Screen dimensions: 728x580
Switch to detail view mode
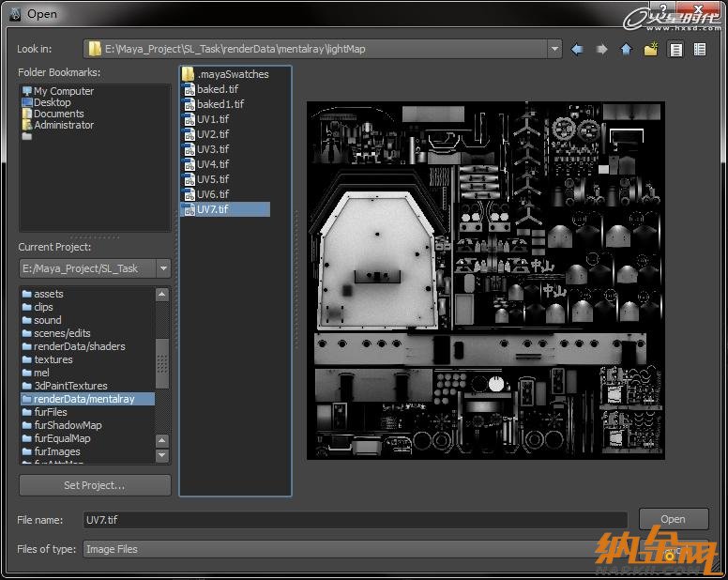(699, 49)
